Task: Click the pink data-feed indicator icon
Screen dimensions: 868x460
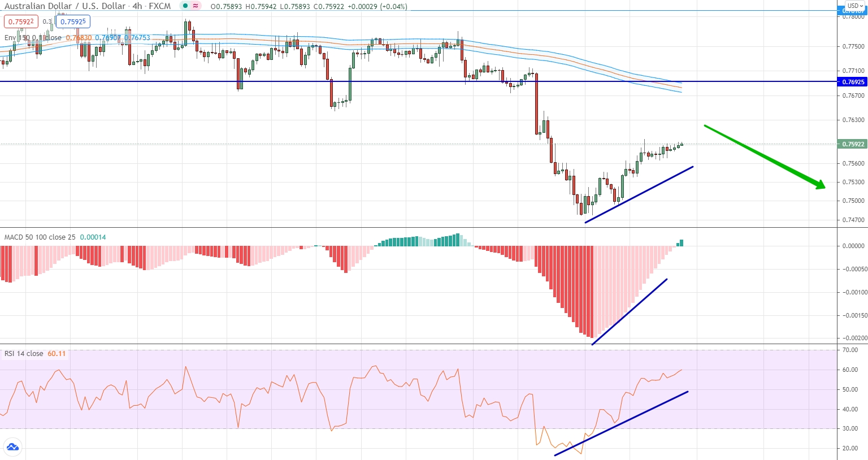Action: tap(196, 6)
